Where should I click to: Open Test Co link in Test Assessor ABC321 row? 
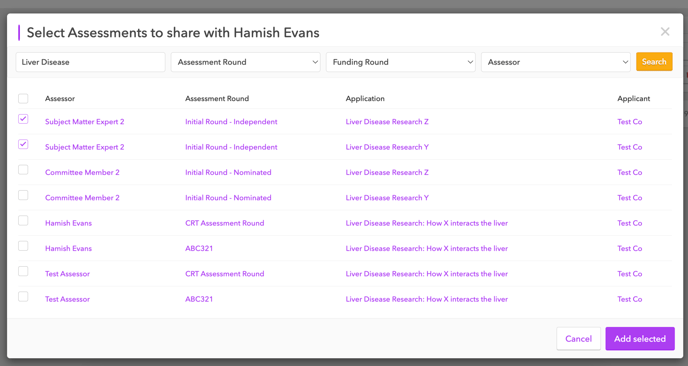[630, 299]
